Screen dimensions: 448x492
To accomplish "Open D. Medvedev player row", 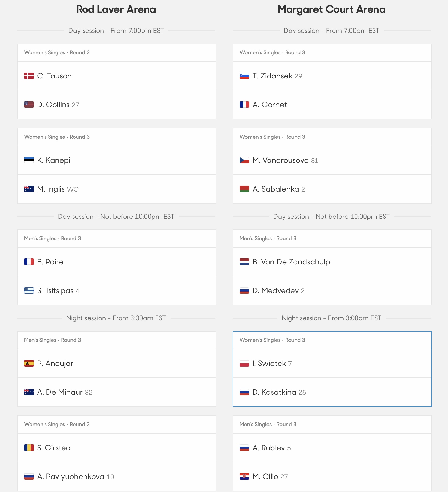I will pos(332,290).
